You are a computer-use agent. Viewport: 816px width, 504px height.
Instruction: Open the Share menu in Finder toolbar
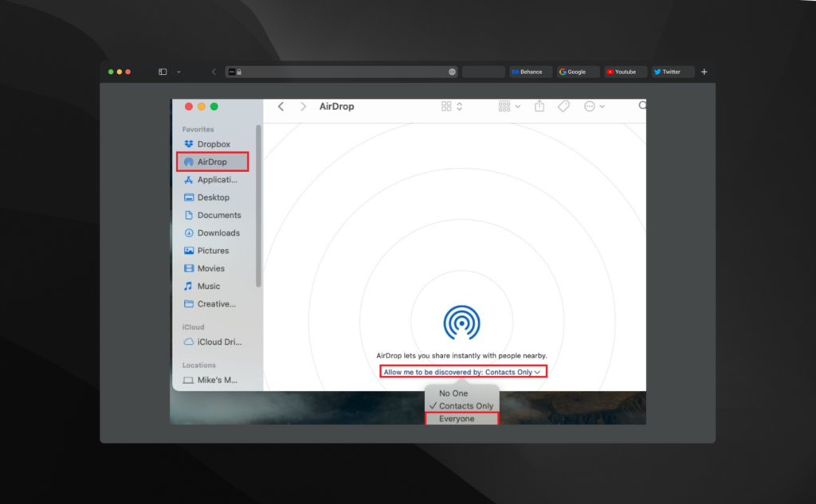click(539, 106)
